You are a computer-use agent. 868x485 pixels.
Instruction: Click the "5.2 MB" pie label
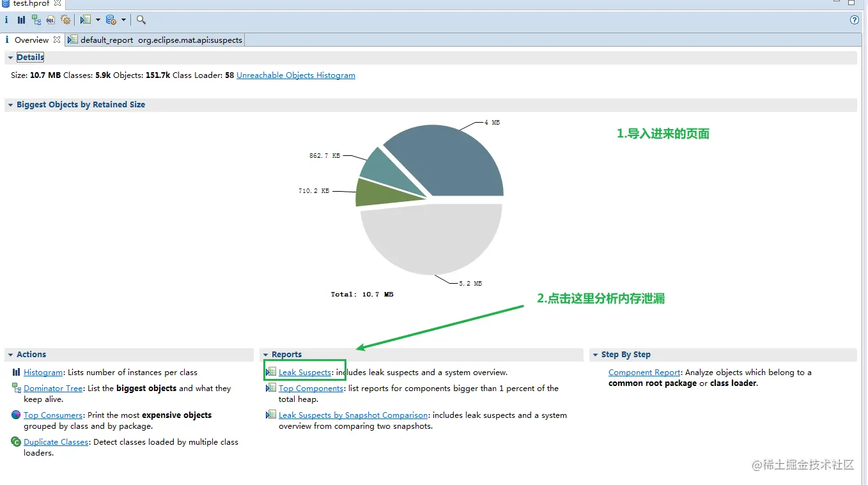470,283
